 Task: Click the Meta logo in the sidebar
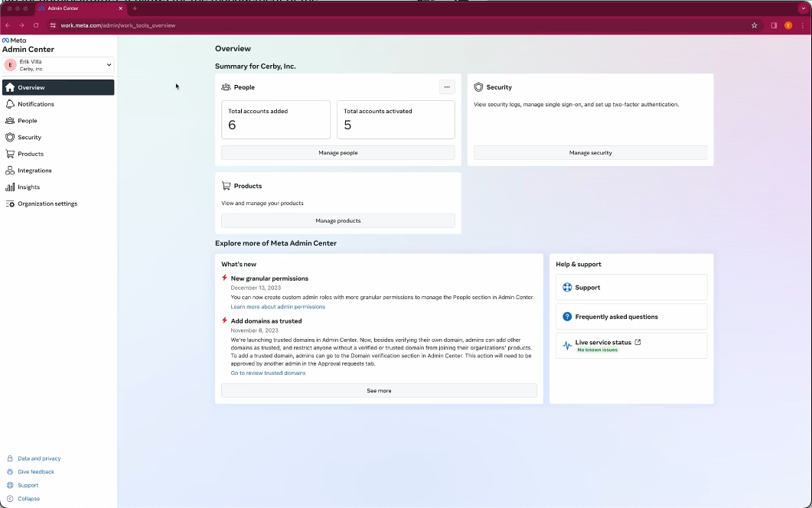[14, 41]
